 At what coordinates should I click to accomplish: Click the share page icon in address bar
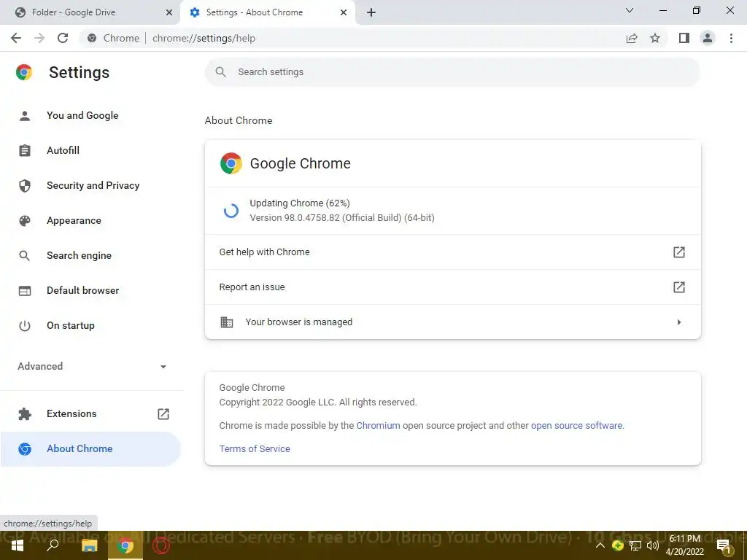(632, 38)
